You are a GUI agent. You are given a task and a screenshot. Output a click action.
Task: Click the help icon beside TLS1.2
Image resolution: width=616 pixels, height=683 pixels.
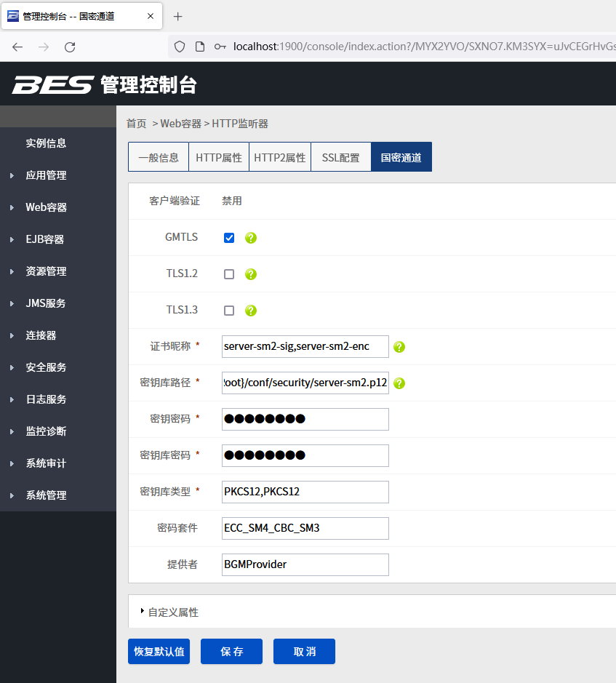250,274
